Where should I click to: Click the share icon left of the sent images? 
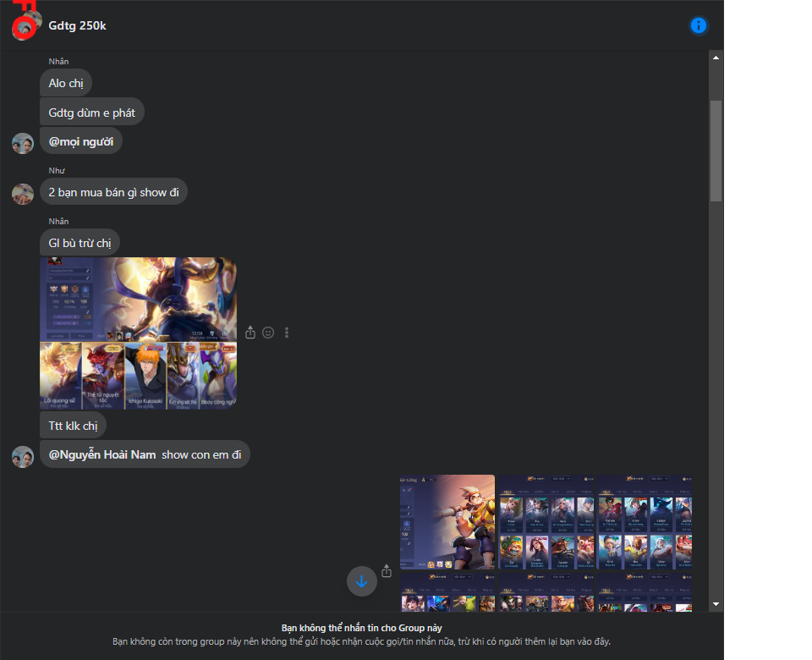[387, 571]
